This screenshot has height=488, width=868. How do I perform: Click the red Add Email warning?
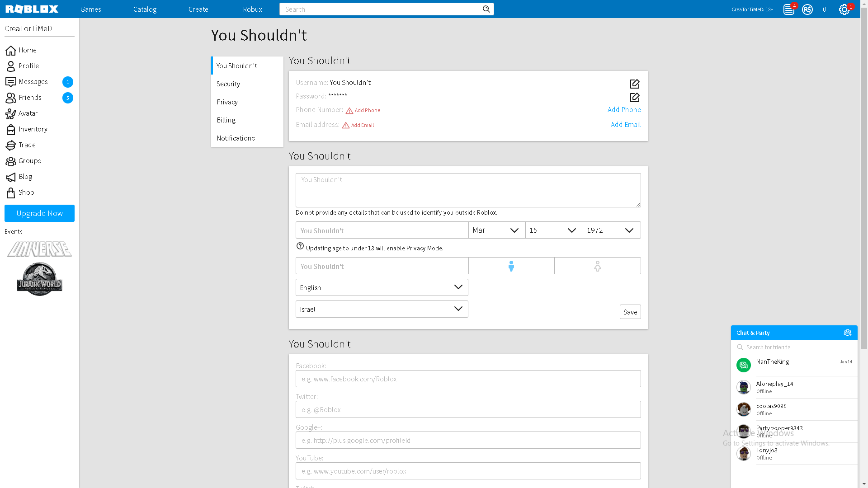358,125
